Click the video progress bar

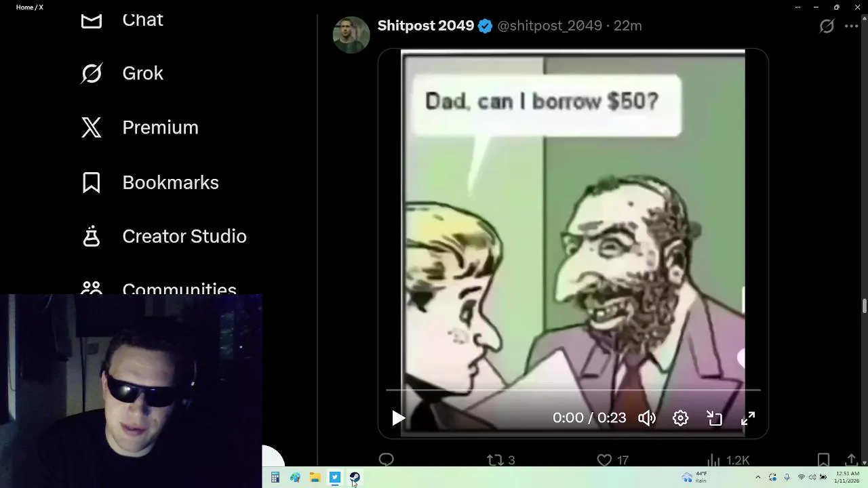tap(573, 390)
